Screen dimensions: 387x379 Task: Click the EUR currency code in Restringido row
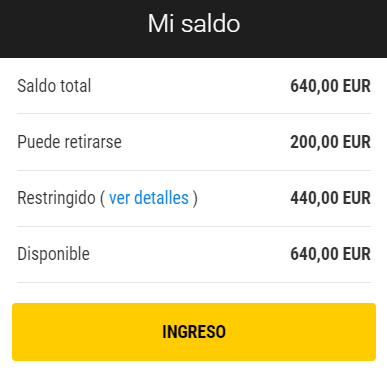[357, 198]
